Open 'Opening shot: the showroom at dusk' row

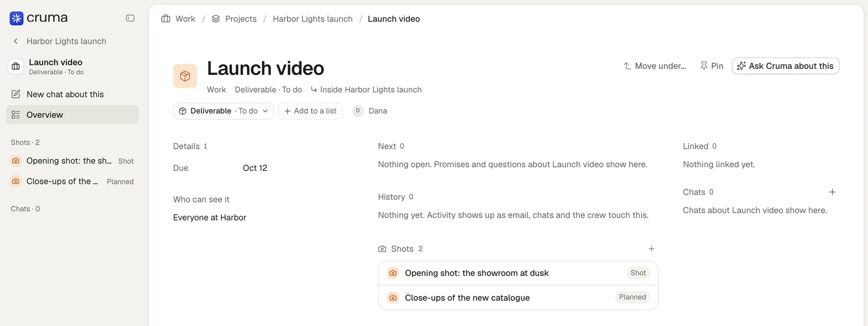pyautogui.click(x=518, y=273)
